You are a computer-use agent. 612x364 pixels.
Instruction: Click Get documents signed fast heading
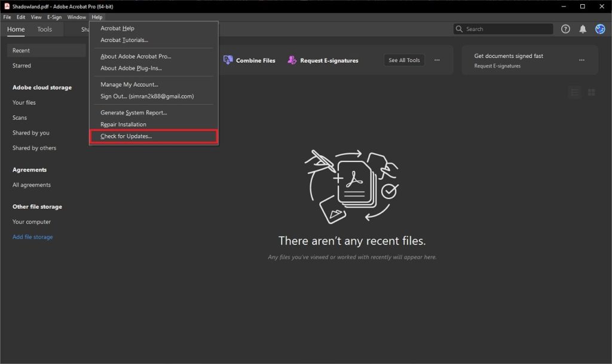tap(509, 56)
